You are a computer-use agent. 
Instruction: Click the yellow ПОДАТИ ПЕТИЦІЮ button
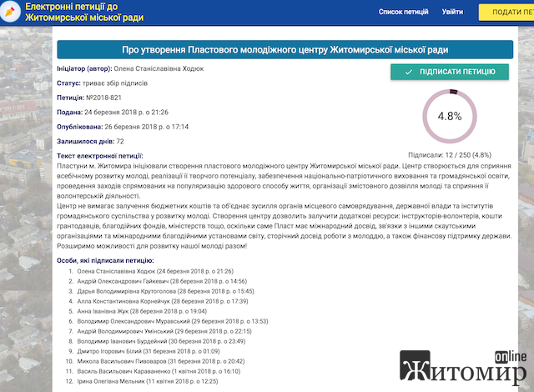tap(506, 13)
